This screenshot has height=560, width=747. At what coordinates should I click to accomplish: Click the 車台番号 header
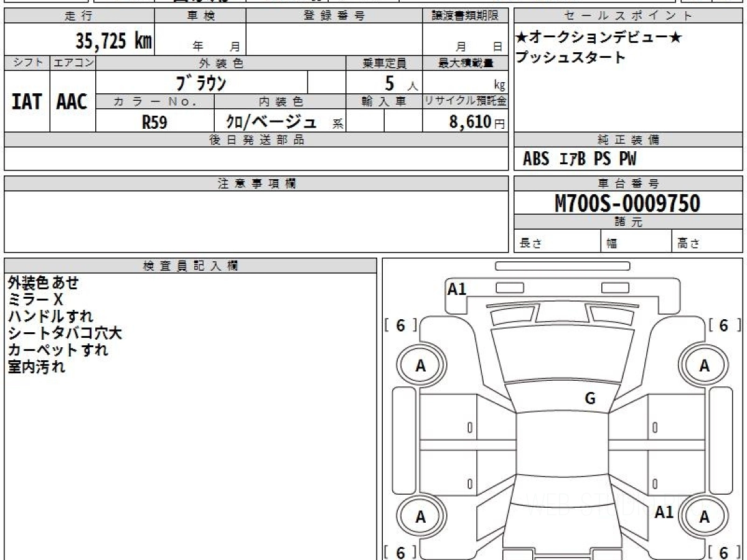[x=629, y=184]
